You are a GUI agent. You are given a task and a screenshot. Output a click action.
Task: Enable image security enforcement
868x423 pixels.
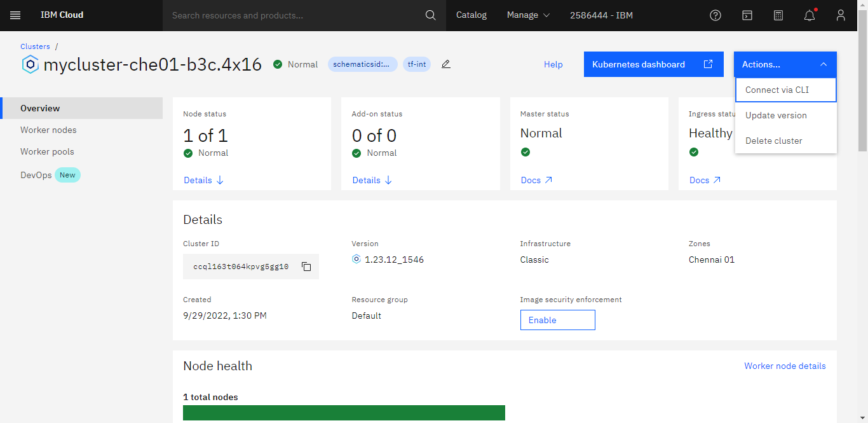[557, 320]
